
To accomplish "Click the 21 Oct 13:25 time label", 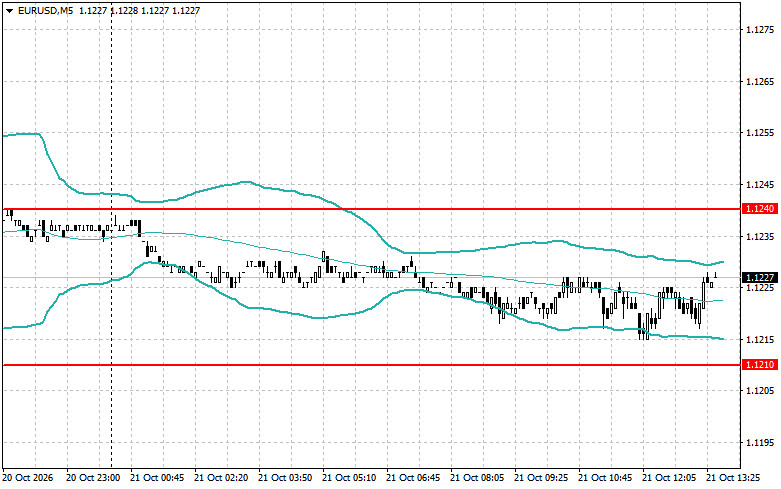I will tap(733, 478).
